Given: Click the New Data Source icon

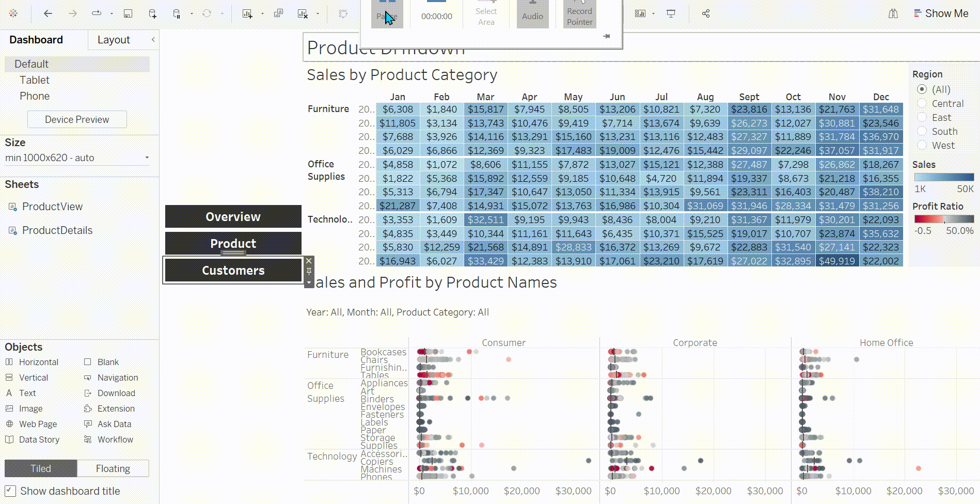Looking at the screenshot, I should [152, 14].
